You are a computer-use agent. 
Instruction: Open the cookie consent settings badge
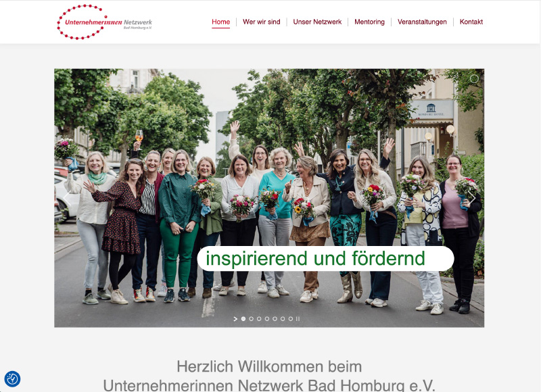(x=12, y=379)
